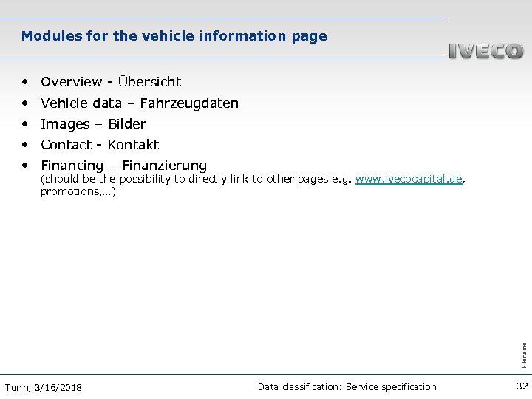Click the IVECO logo
This screenshot has height=399, width=532.
coord(486,51)
